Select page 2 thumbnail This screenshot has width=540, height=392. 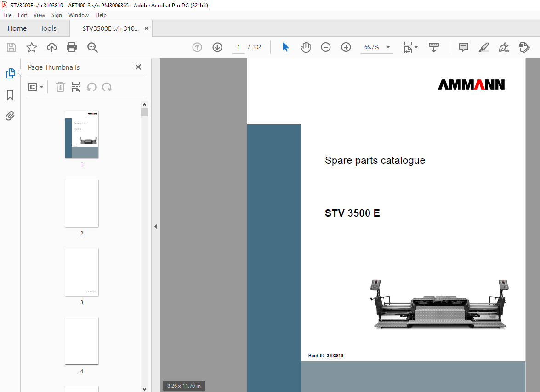pyautogui.click(x=82, y=203)
